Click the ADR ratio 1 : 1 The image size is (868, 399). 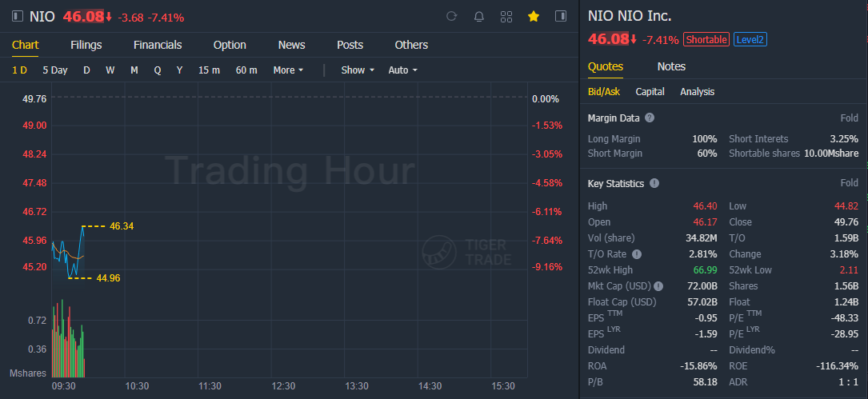[849, 382]
